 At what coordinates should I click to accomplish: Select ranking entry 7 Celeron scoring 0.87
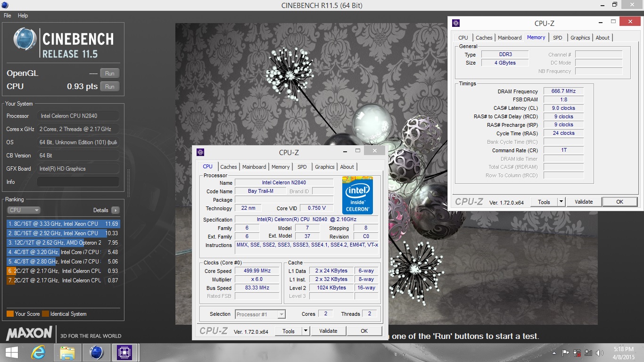coord(63,280)
